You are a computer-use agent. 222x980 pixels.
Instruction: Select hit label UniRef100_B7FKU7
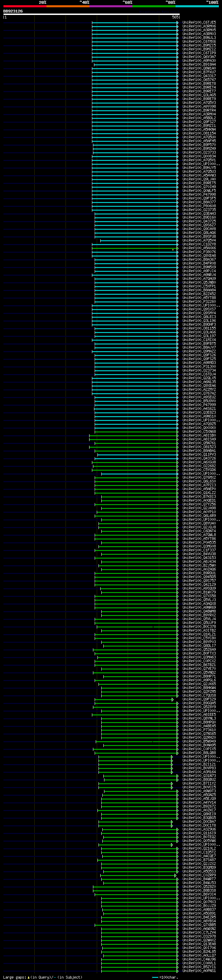[199, 72]
